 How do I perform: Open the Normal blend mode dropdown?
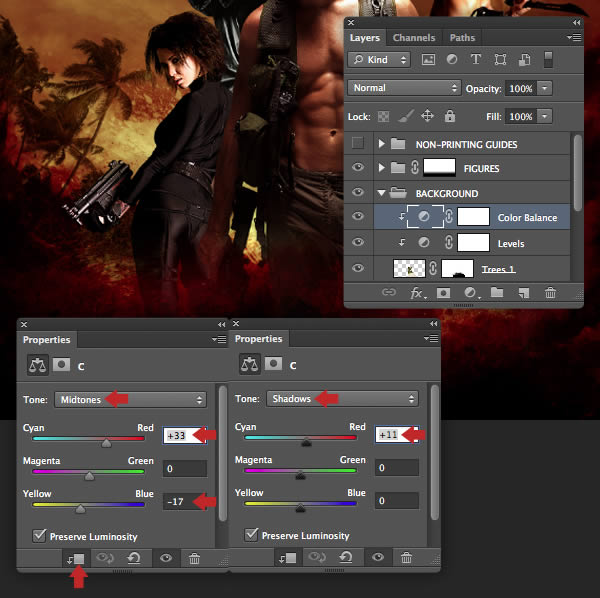tap(404, 88)
